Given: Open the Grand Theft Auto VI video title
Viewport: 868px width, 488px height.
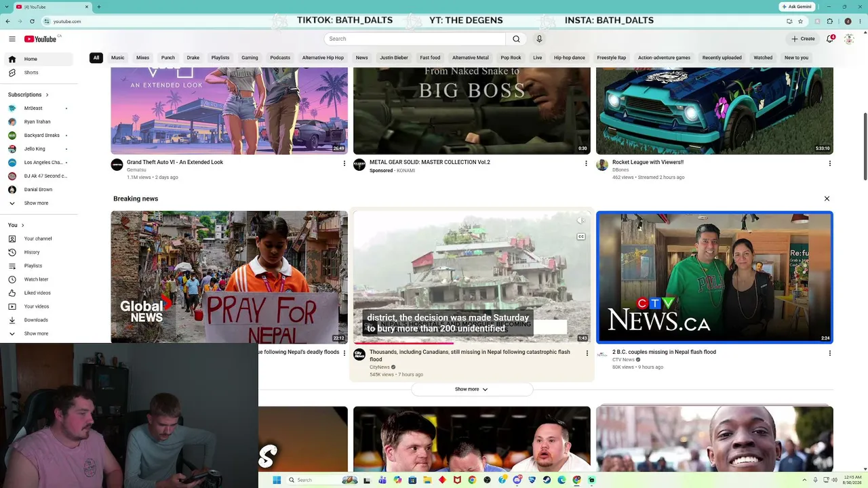Looking at the screenshot, I should pyautogui.click(x=175, y=162).
